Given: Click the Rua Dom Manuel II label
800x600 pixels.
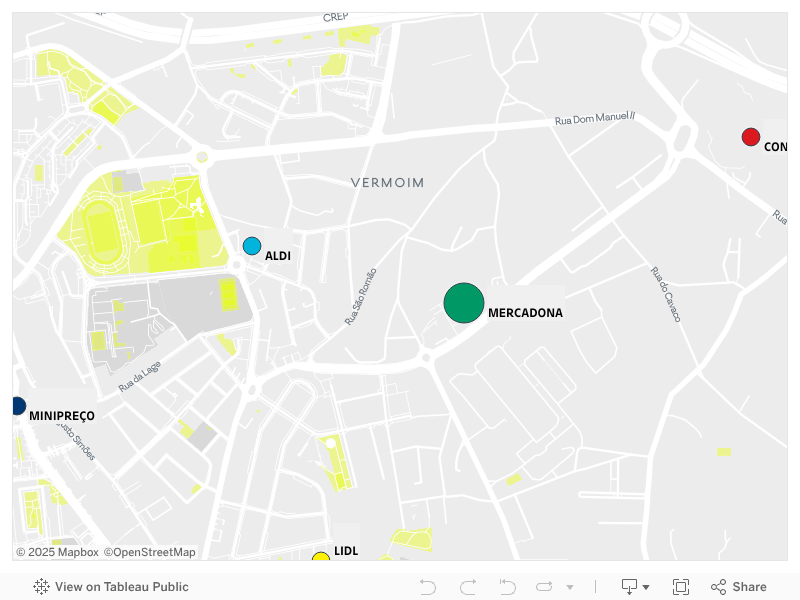Looking at the screenshot, I should 595,118.
